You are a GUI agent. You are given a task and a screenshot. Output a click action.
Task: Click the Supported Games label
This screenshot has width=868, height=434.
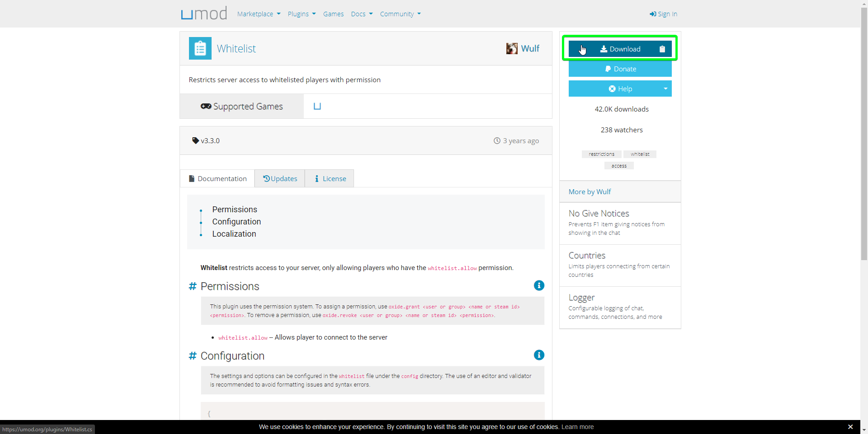pyautogui.click(x=242, y=106)
